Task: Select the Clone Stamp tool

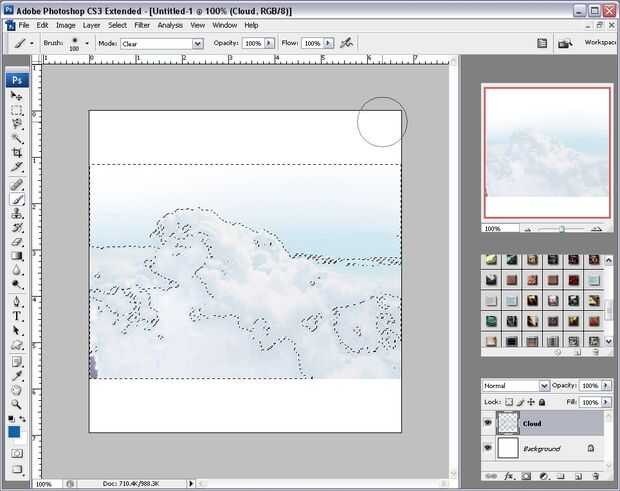Action: click(16, 213)
